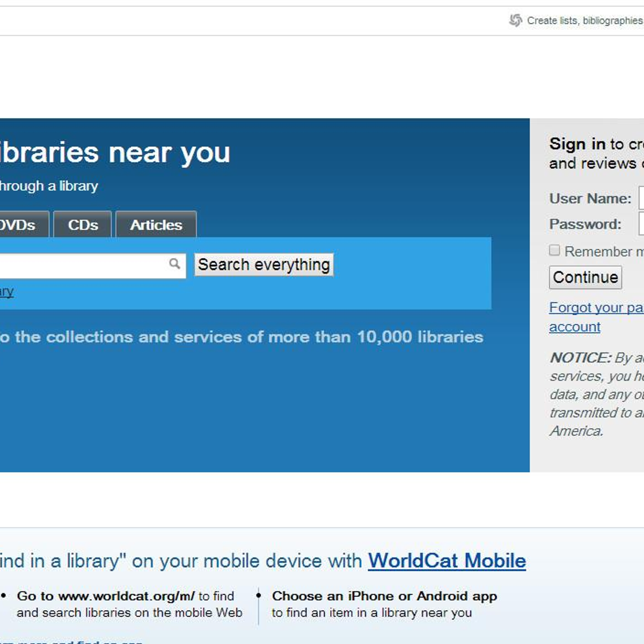Click the User Name input field

pyautogui.click(x=642, y=198)
